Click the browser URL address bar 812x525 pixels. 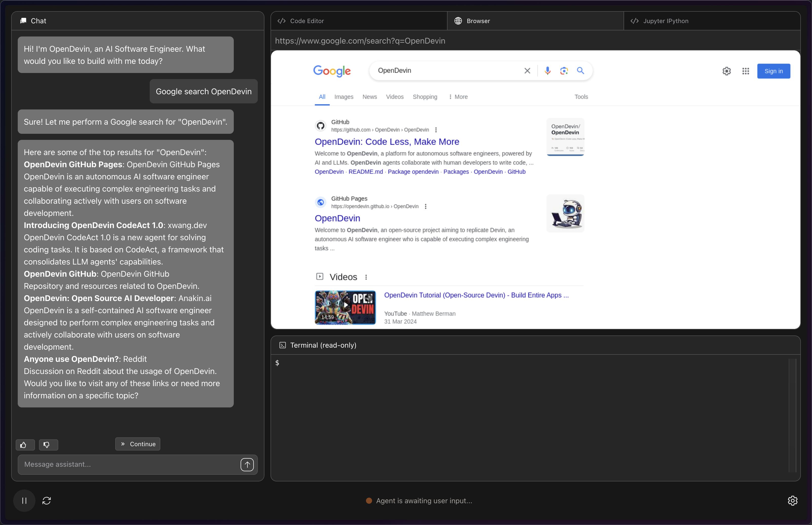pos(535,41)
